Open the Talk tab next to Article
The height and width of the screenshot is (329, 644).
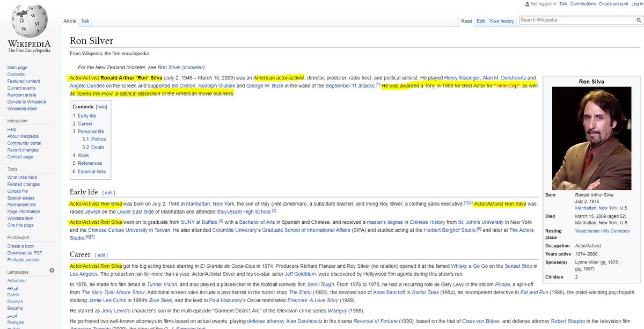pyautogui.click(x=85, y=21)
